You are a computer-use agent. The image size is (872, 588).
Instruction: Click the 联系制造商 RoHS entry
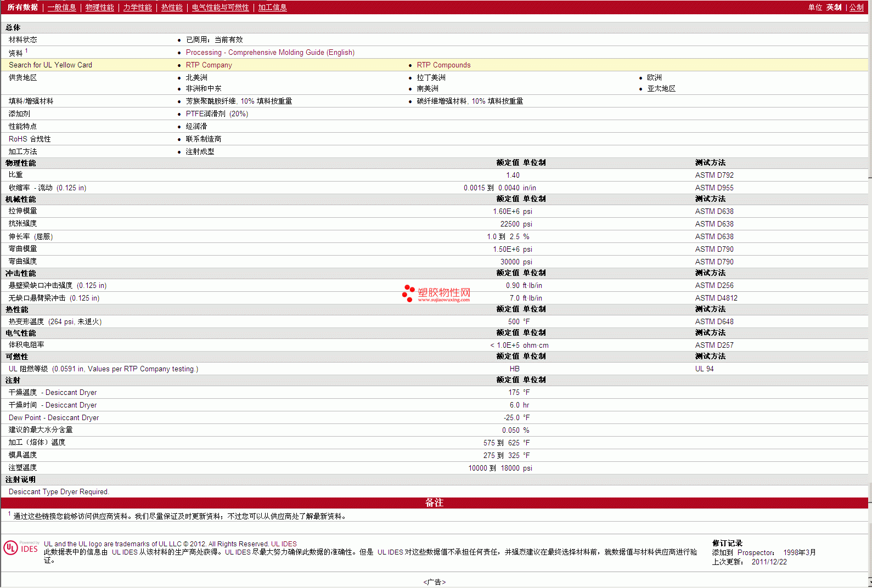pyautogui.click(x=203, y=139)
